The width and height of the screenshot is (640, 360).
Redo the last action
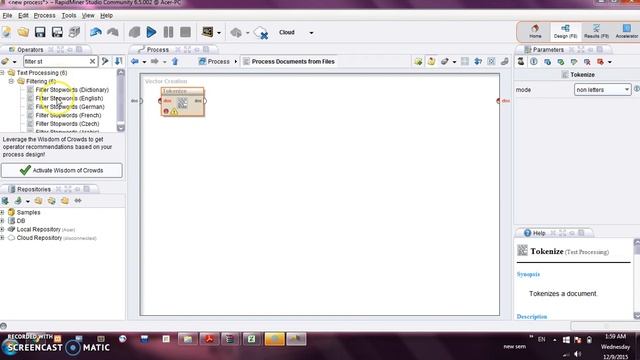click(113, 32)
